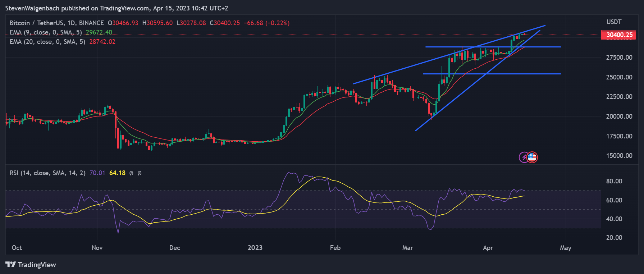Viewport: 644px width, 274px height.
Task: Click the RSI 80.00 axis label
Action: [x=614, y=181]
